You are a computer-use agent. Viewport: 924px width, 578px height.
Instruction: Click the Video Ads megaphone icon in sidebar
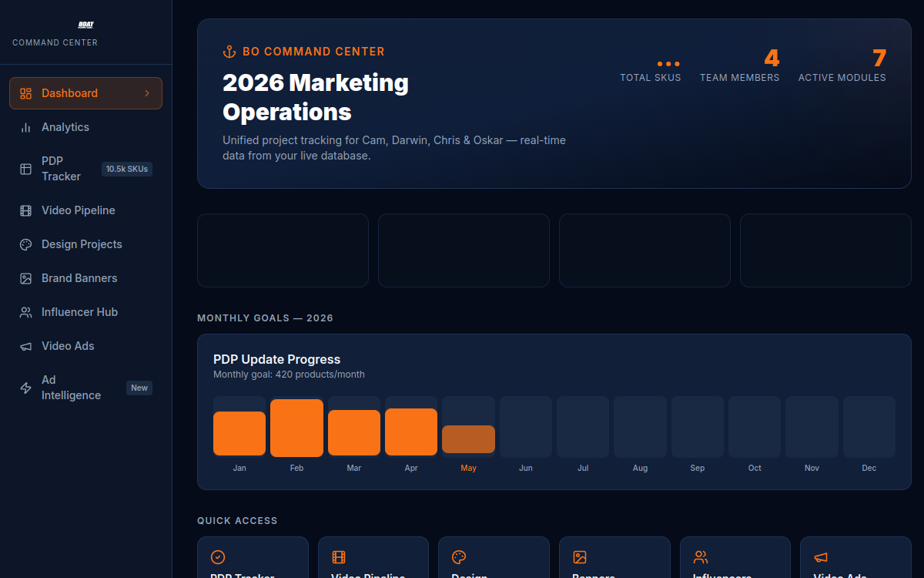25,346
